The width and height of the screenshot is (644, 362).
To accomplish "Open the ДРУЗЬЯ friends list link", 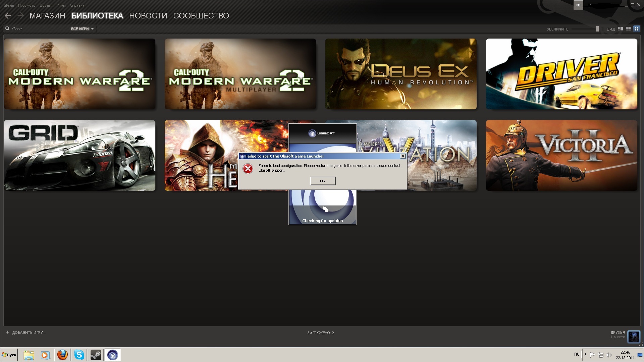I will 618,333.
